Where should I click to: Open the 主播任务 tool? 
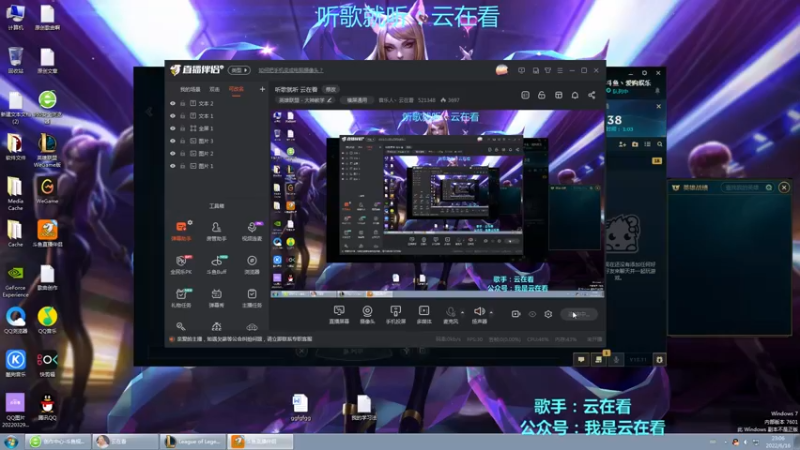point(252,298)
